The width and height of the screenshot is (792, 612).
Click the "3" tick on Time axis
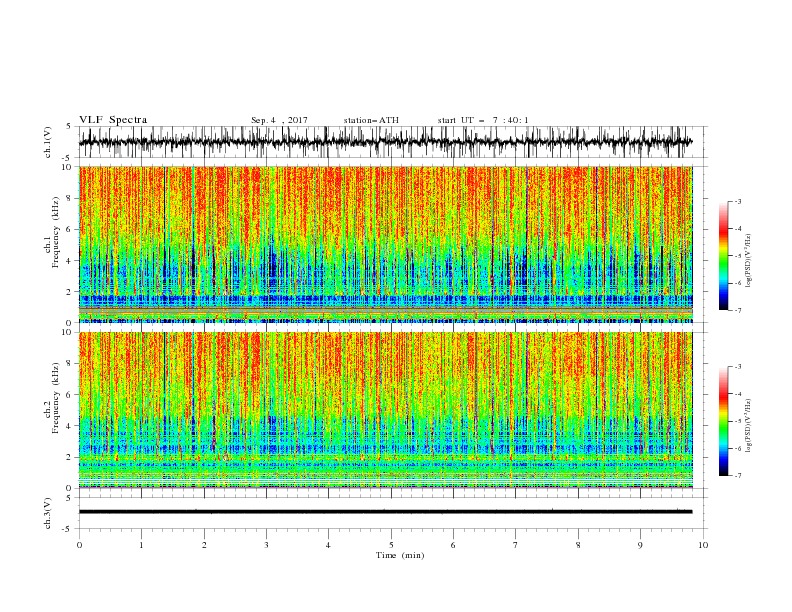(x=266, y=545)
